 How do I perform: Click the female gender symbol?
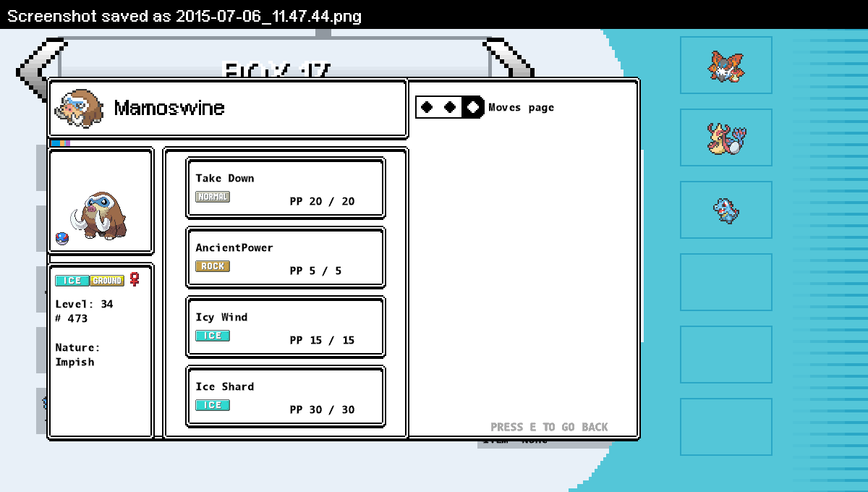coord(135,279)
